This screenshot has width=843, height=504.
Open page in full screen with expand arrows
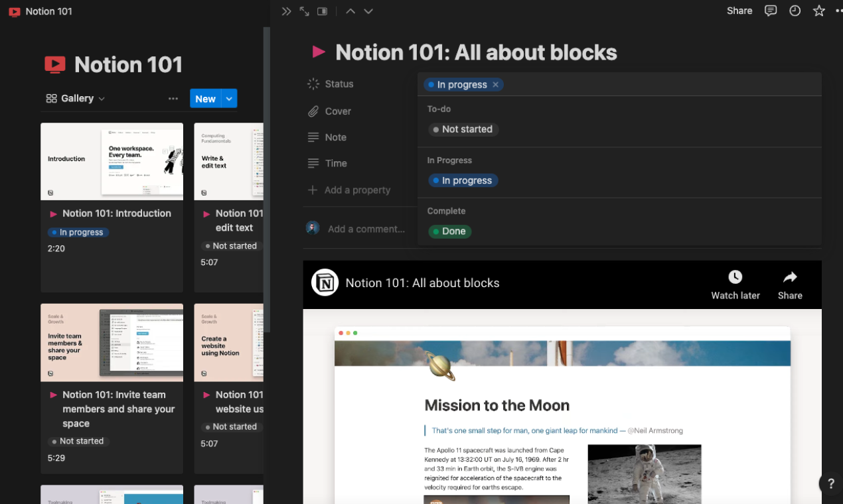click(x=304, y=11)
